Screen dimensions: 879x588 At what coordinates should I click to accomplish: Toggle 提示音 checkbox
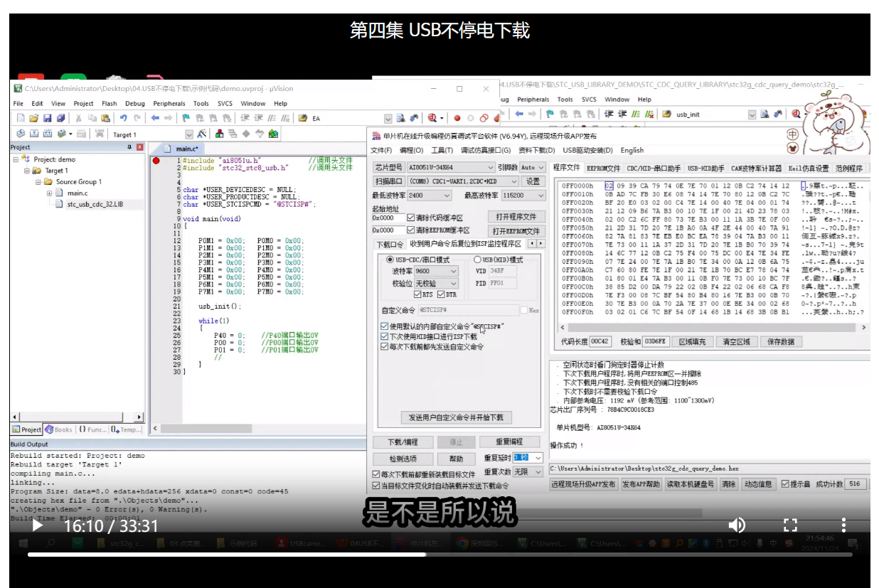pyautogui.click(x=786, y=484)
